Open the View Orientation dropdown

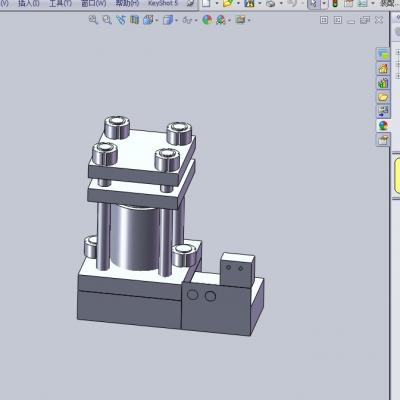(148, 20)
